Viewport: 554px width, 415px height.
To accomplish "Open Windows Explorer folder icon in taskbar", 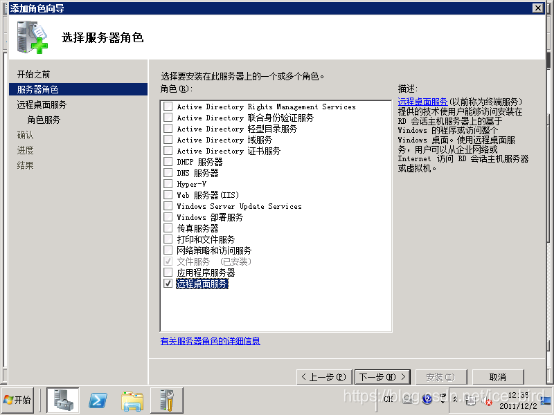I will 132,401.
